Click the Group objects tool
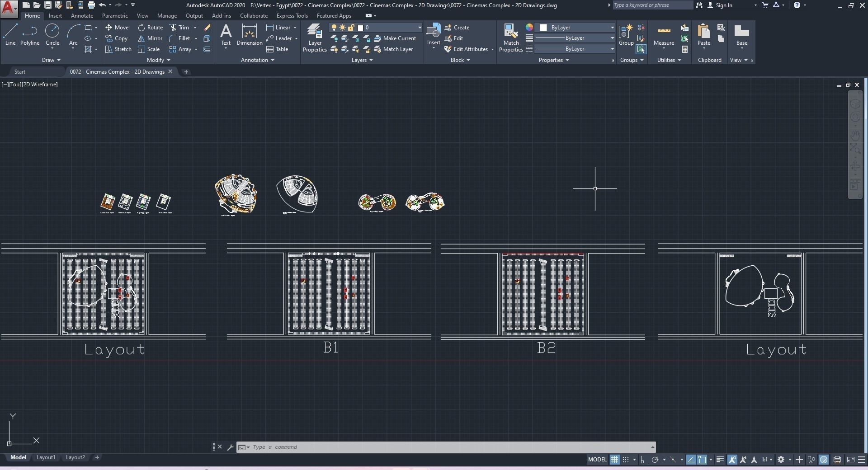Image resolution: width=868 pixels, height=470 pixels. 626,35
